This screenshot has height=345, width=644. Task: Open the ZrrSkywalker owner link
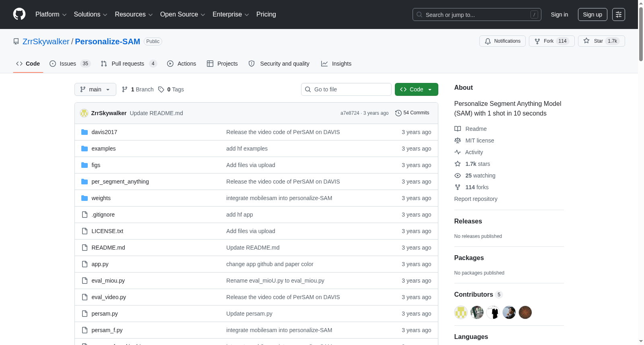click(46, 41)
